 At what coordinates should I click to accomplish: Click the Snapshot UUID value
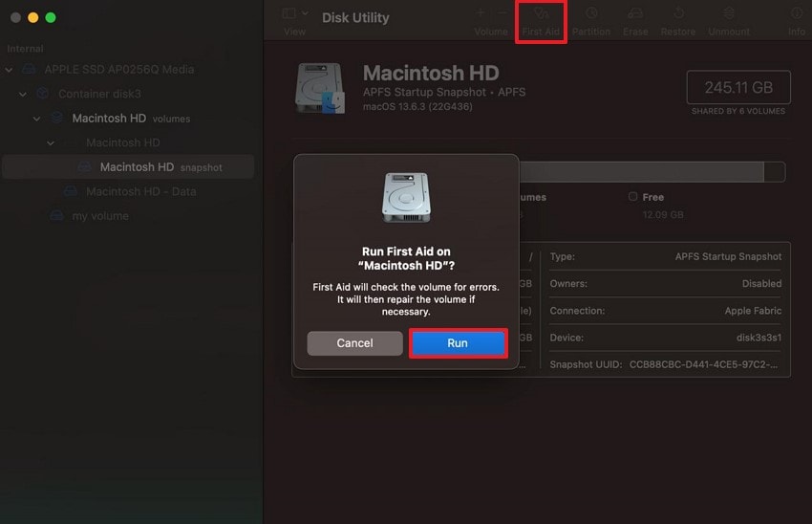tap(703, 364)
